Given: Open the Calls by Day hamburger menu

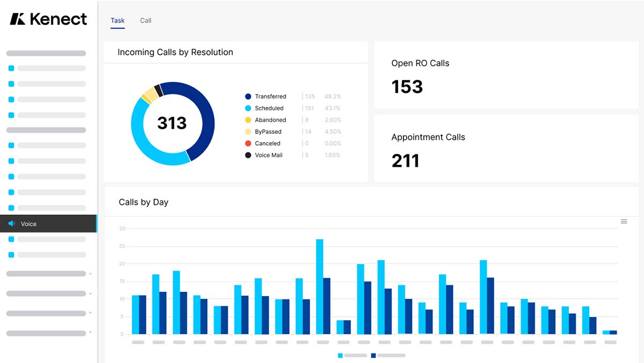Looking at the screenshot, I should point(624,221).
